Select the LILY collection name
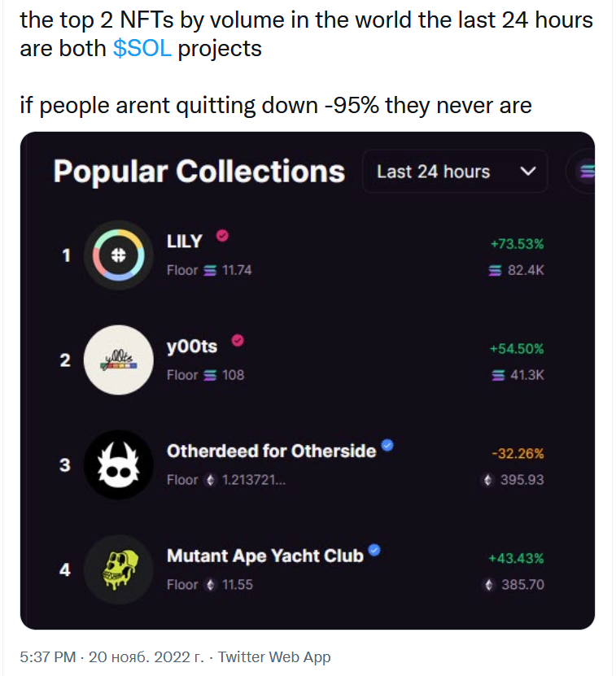 tap(185, 242)
